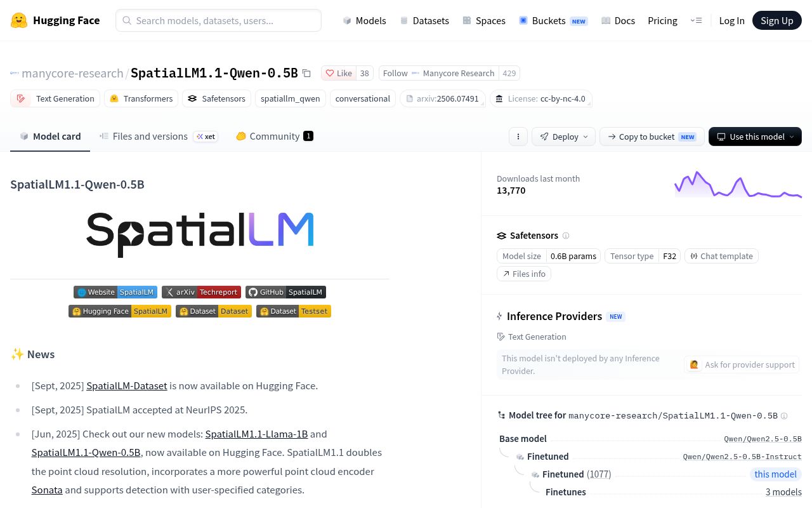Click the Text Generation task tag

coord(55,98)
